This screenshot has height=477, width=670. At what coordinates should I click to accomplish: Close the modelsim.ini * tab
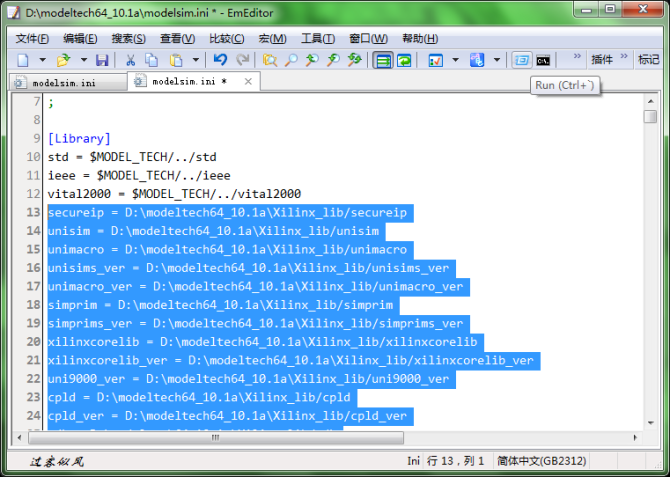pyautogui.click(x=248, y=81)
